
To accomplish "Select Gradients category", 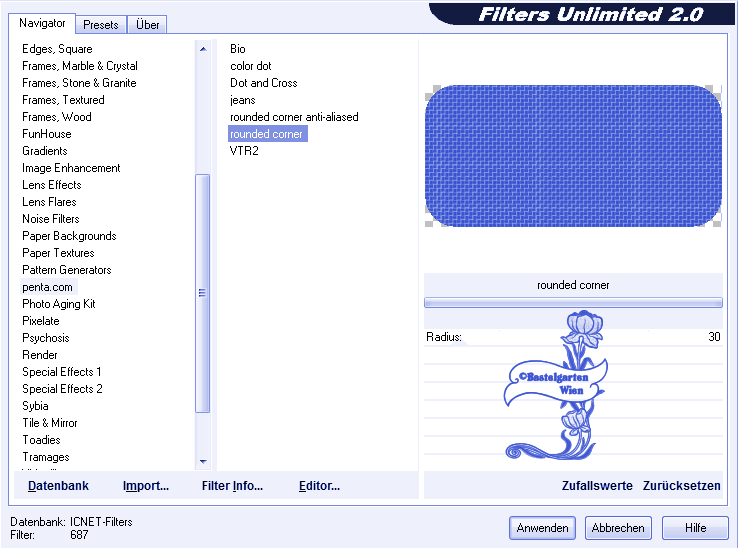I will coord(45,151).
